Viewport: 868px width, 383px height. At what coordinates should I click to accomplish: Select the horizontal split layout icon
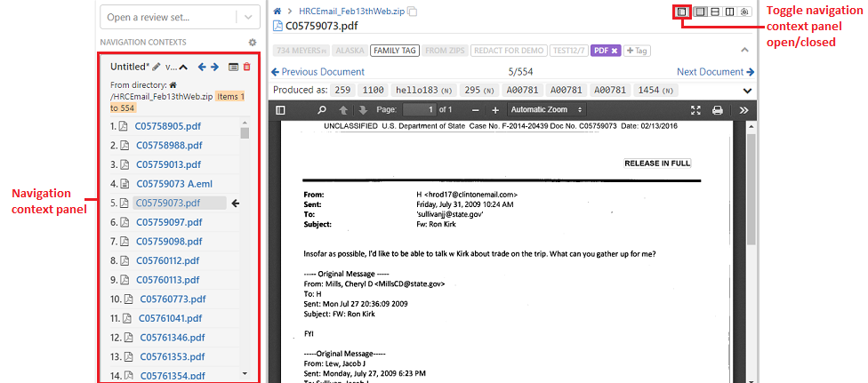715,11
